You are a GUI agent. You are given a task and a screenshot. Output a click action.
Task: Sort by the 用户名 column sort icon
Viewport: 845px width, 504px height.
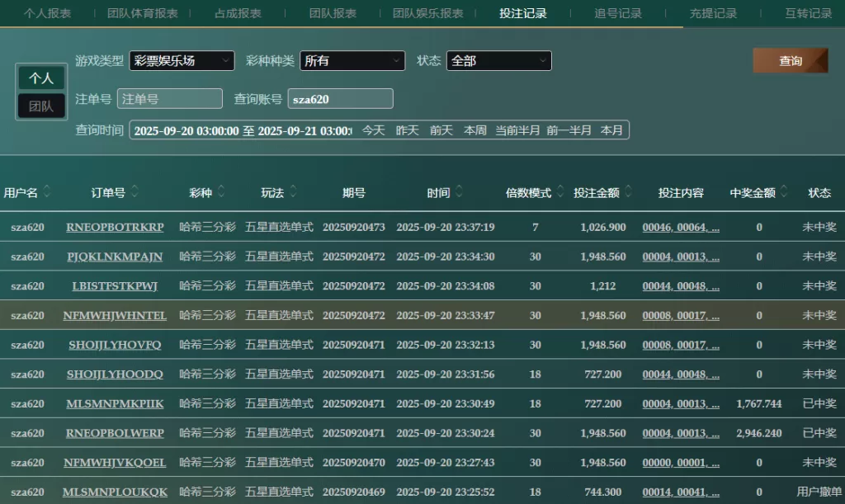47,193
